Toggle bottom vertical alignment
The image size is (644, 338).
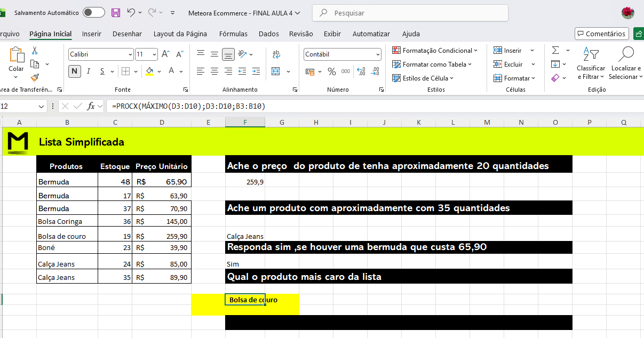click(228, 54)
